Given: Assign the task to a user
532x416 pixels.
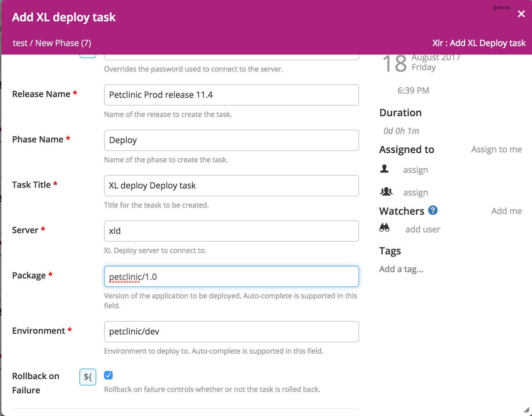Looking at the screenshot, I should coord(415,170).
